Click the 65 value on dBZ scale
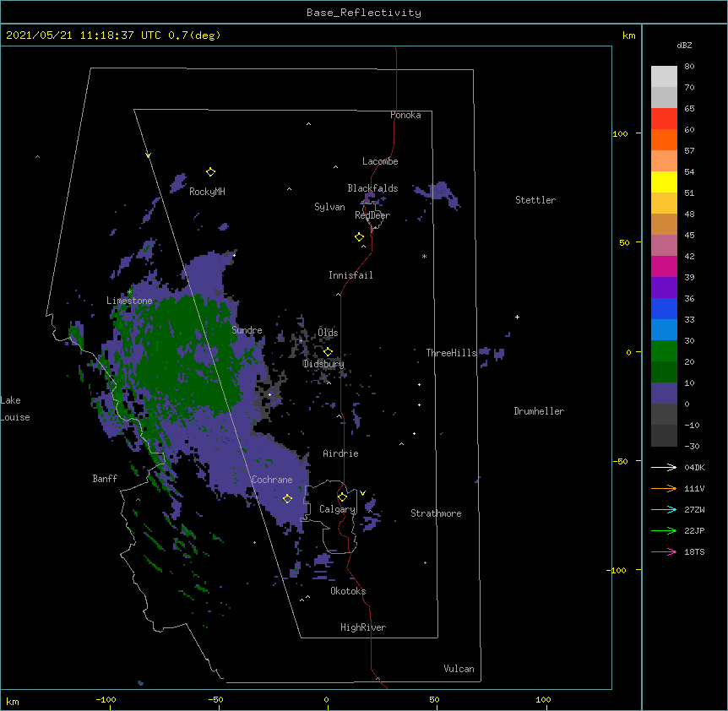The width and height of the screenshot is (728, 711). (689, 109)
